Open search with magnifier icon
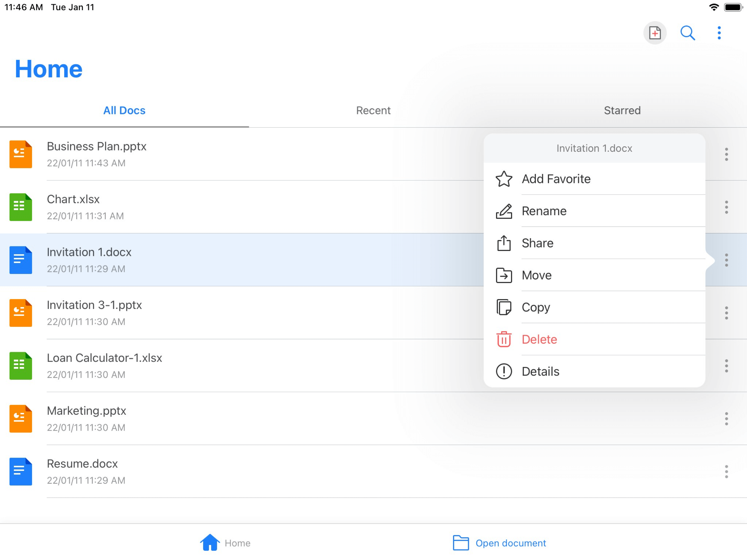The image size is (747, 560). 687,33
